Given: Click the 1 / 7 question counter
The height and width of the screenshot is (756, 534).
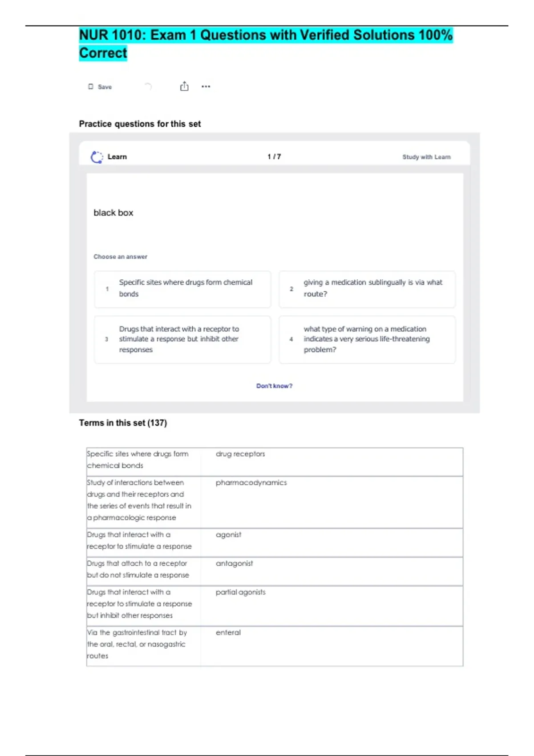Looking at the screenshot, I should point(274,157).
